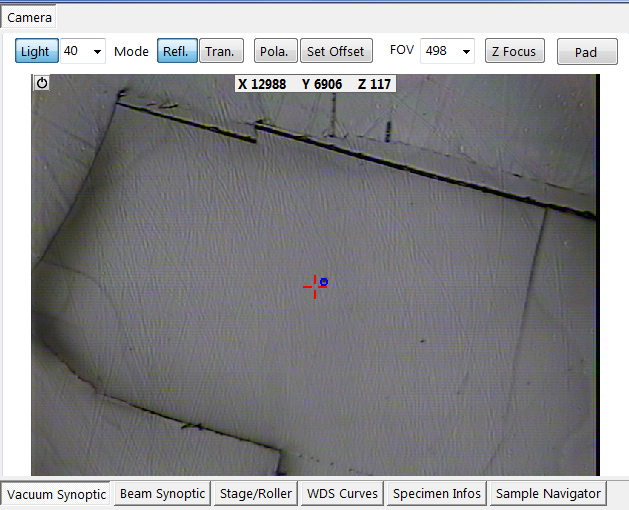
Task: Switch to the Sample Navigator tab
Action: pyautogui.click(x=548, y=494)
